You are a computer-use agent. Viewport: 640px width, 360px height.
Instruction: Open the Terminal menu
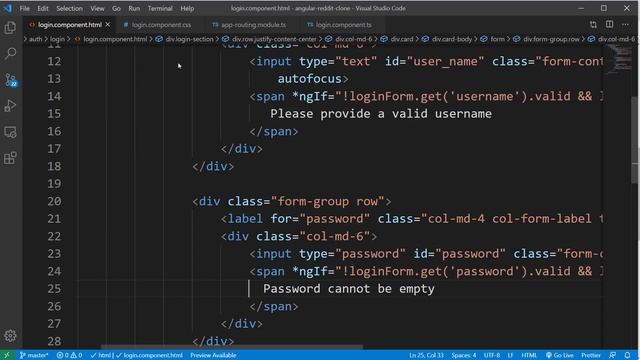point(160,9)
